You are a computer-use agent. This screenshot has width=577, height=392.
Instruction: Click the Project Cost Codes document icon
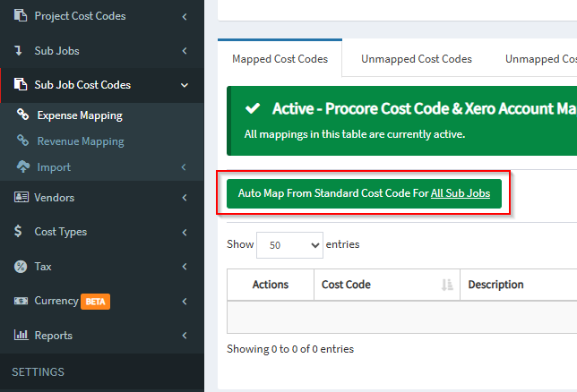21,15
